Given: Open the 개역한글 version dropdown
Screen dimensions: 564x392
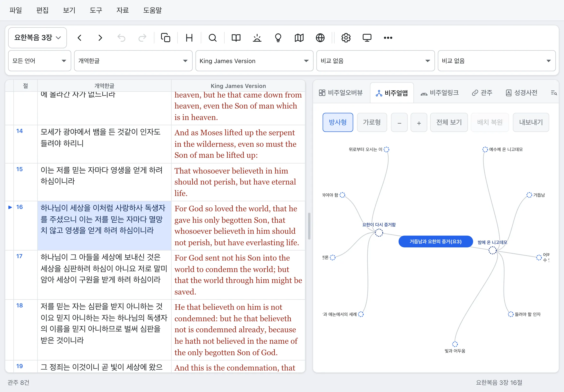Looking at the screenshot, I should [x=133, y=61].
